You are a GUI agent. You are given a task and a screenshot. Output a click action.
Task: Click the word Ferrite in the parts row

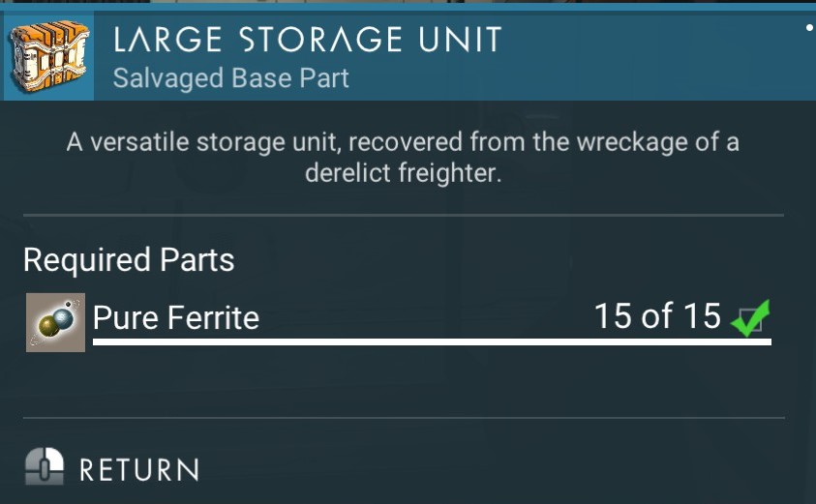pos(213,317)
